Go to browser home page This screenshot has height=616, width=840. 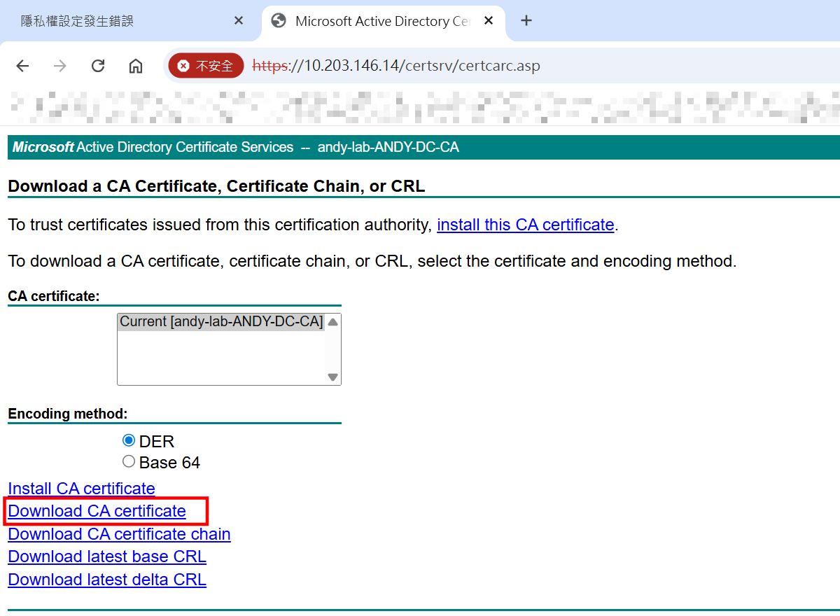tap(136, 66)
